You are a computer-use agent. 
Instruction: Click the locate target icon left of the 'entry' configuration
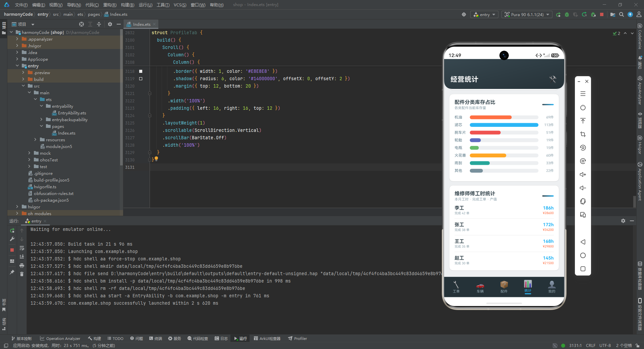(464, 14)
